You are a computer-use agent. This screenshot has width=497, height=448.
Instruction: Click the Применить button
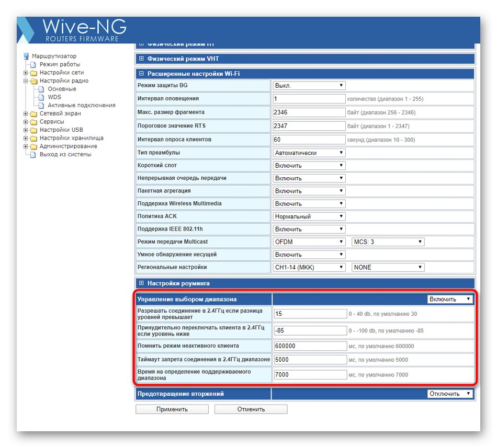(172, 409)
